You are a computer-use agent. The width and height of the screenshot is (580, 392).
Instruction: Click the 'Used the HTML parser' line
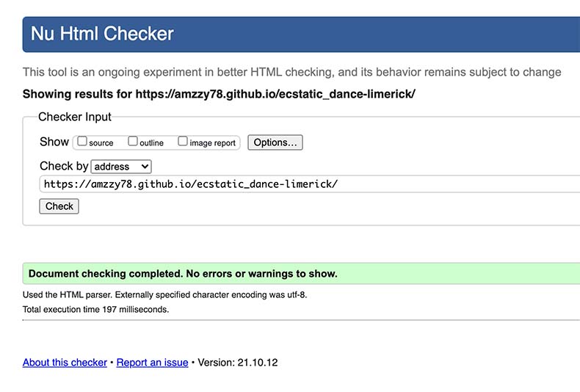[164, 295]
